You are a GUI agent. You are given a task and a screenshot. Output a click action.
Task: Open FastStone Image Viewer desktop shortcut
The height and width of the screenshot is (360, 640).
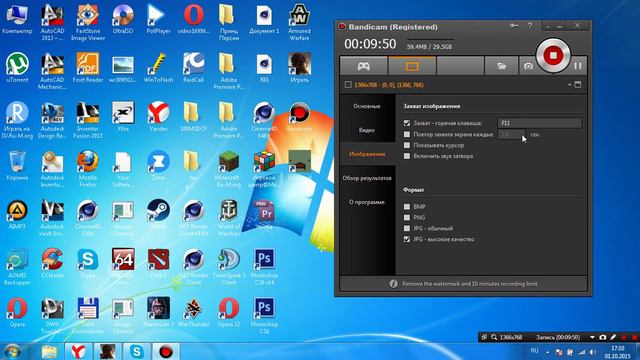click(88, 22)
